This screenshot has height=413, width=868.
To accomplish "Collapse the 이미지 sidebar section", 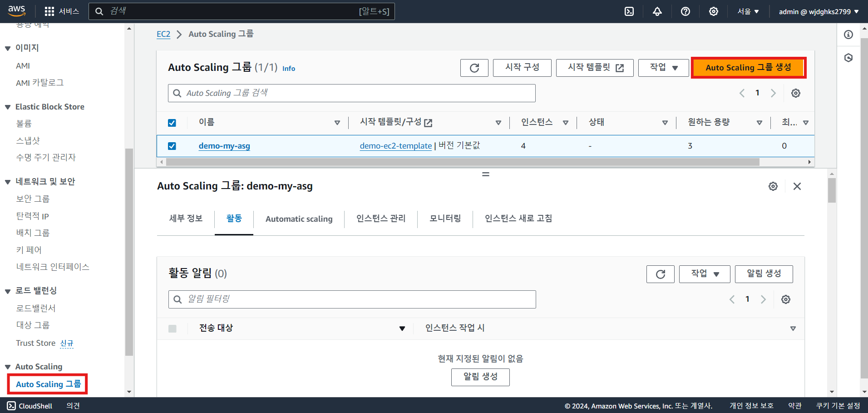I will point(8,48).
